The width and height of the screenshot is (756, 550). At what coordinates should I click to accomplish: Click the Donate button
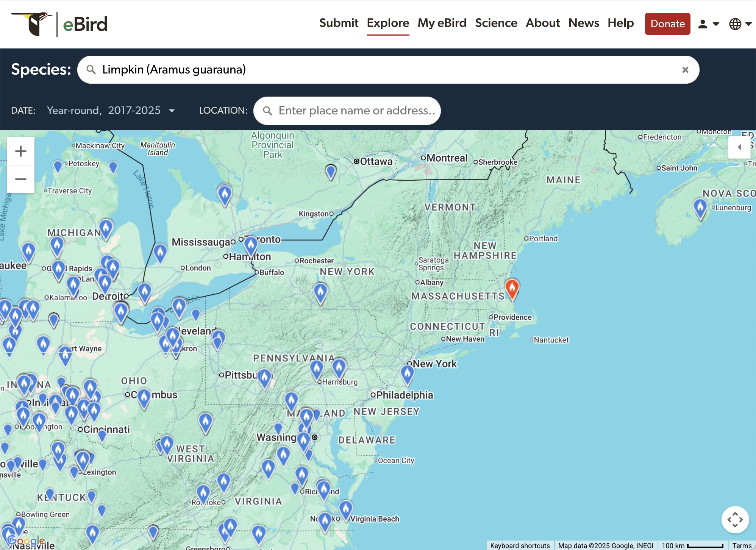pos(667,24)
